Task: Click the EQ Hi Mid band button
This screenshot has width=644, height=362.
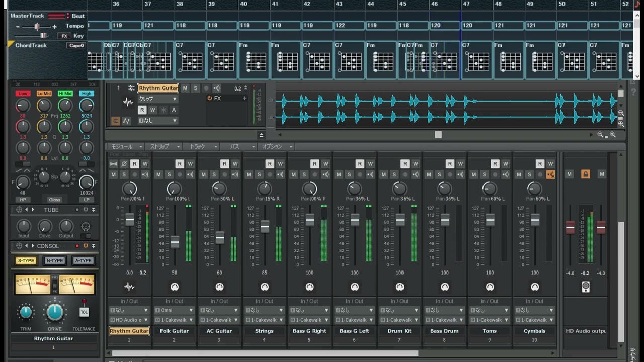Action: click(65, 94)
